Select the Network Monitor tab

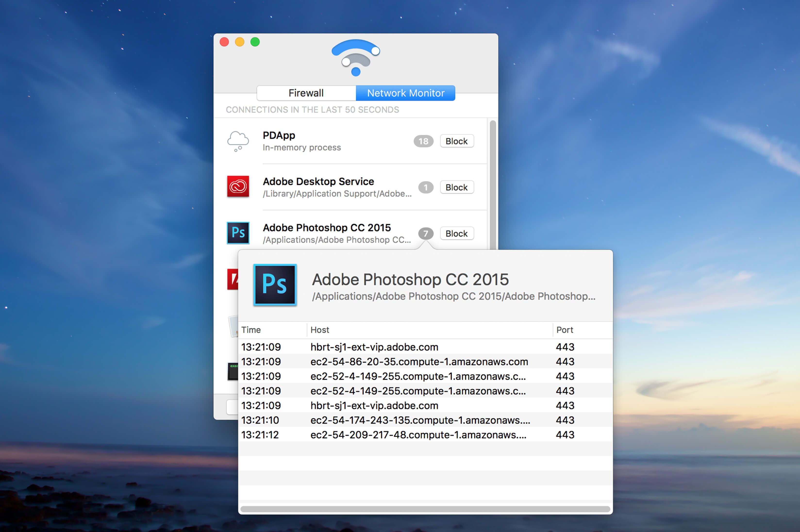[x=405, y=93]
